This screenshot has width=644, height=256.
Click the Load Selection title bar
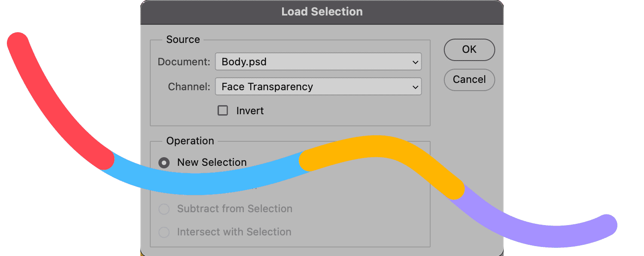coord(322,12)
